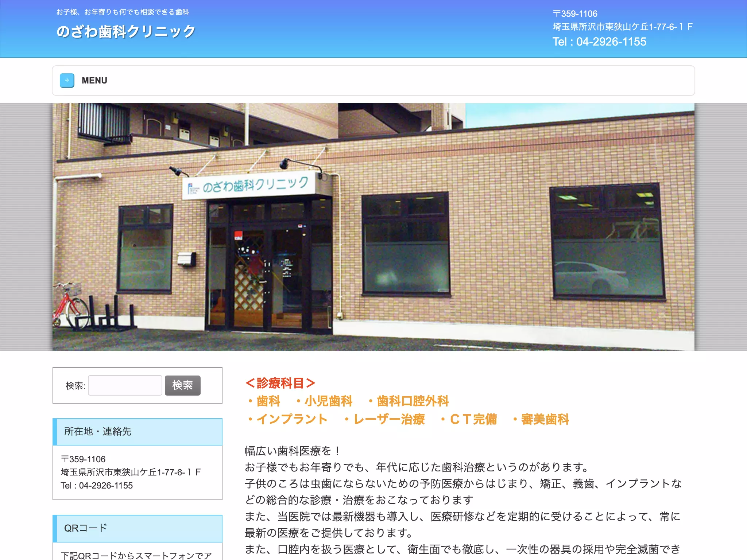Click sidebar postal code 〒359-1106
The width and height of the screenshot is (747, 560).
pyautogui.click(x=83, y=459)
